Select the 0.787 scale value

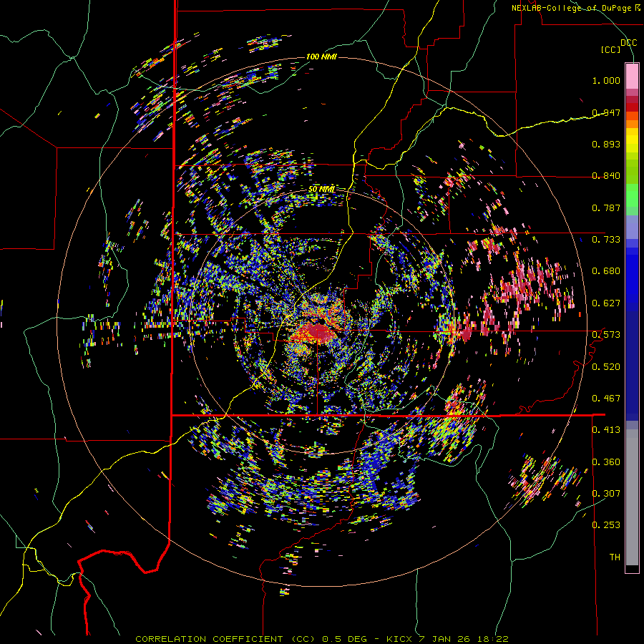606,208
